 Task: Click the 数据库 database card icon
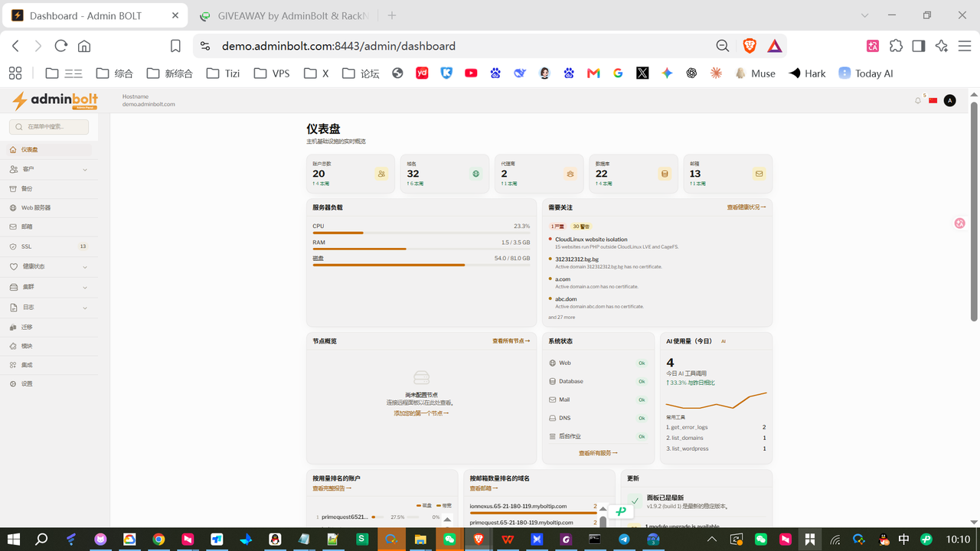point(665,174)
